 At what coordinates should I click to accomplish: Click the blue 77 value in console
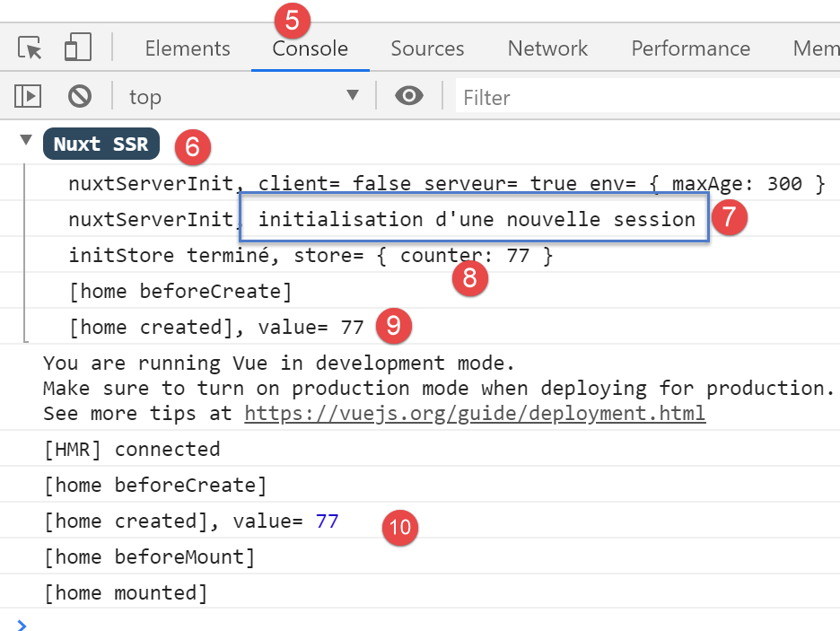327,521
